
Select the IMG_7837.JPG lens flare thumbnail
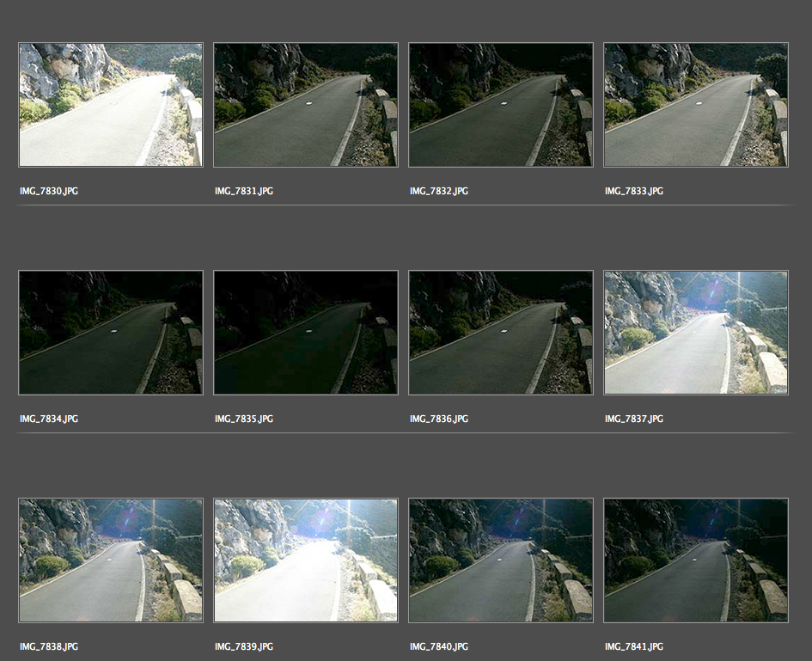[696, 333]
